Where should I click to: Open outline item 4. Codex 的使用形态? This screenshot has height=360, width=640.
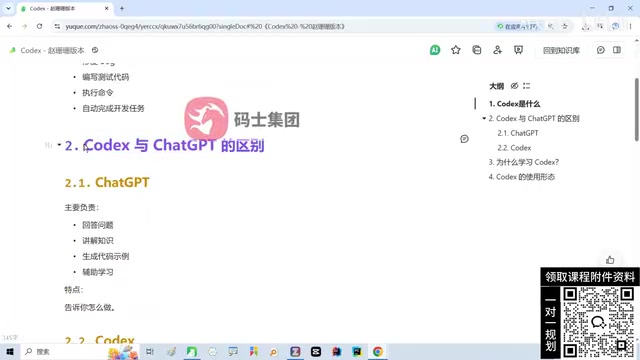[x=522, y=177]
